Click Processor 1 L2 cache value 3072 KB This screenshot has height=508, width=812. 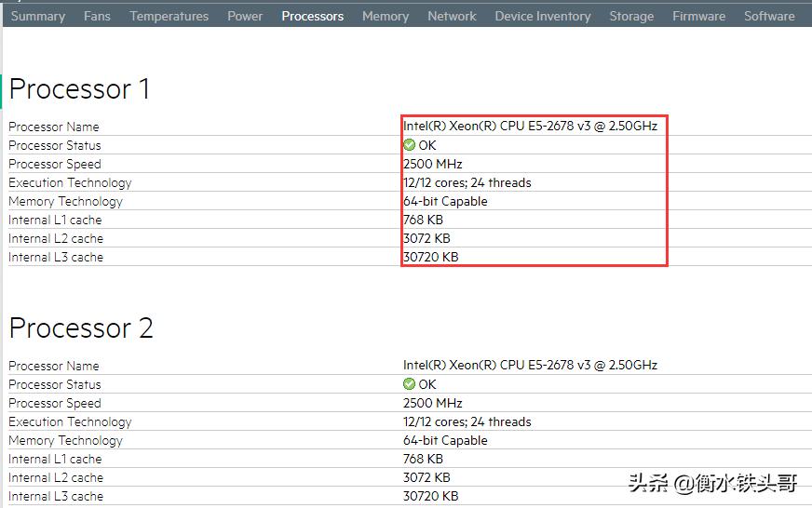tap(426, 238)
